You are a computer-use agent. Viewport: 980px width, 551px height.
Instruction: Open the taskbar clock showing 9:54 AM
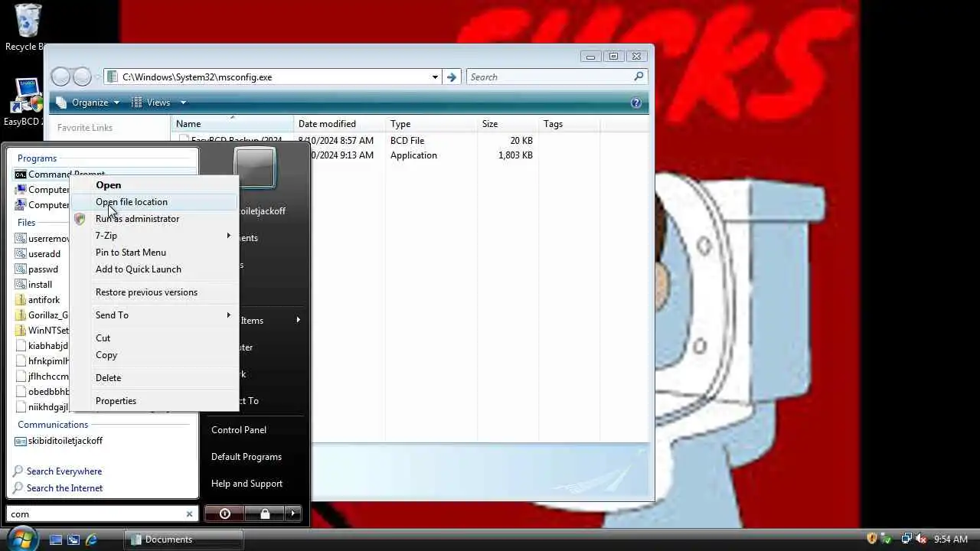[x=951, y=540]
